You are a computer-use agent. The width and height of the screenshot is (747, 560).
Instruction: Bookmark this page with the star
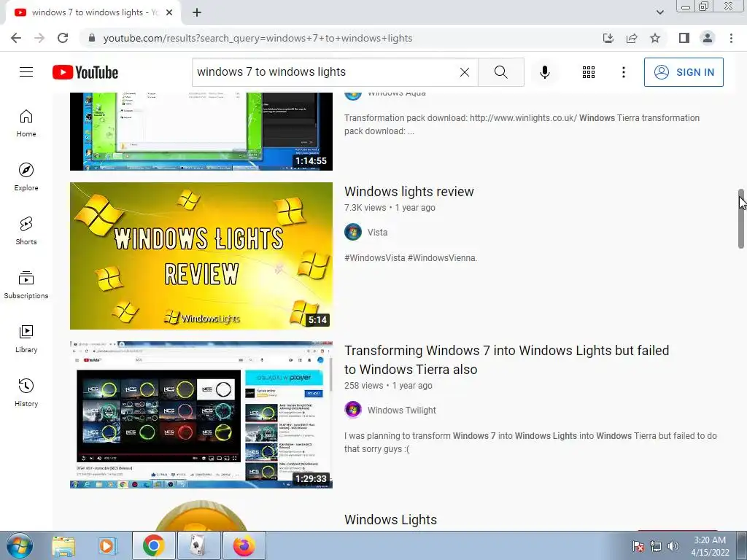tap(655, 38)
